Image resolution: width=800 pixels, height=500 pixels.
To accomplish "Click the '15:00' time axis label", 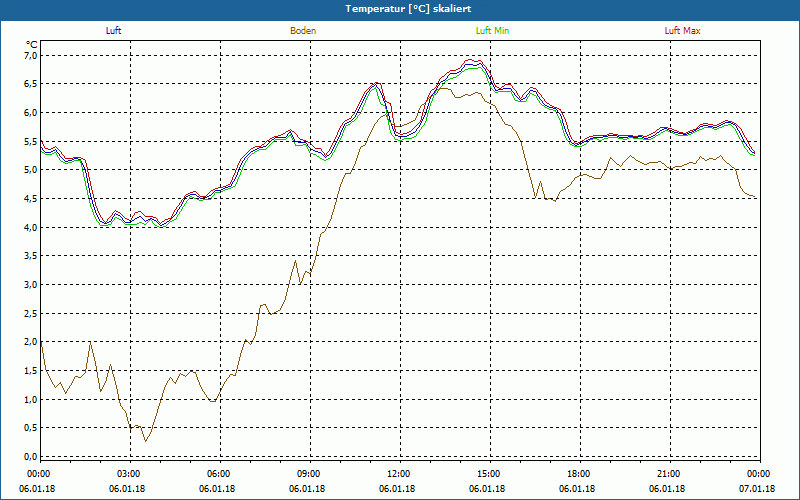I will pyautogui.click(x=490, y=474).
